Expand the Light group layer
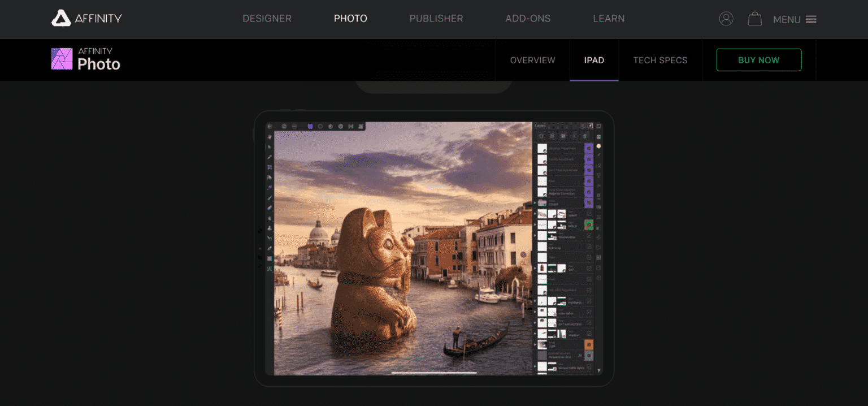The width and height of the screenshot is (868, 406). [x=535, y=344]
